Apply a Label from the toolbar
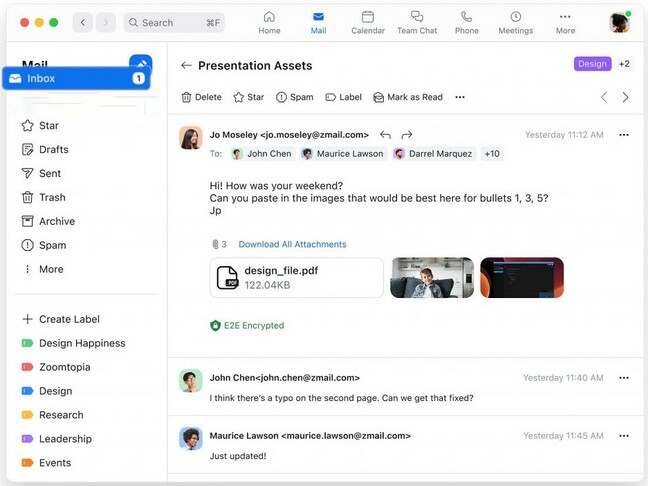Viewport: 648px width, 486px height. (343, 98)
